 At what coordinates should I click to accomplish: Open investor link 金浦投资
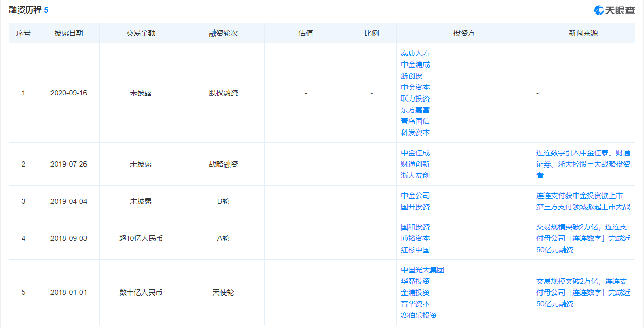tap(415, 292)
